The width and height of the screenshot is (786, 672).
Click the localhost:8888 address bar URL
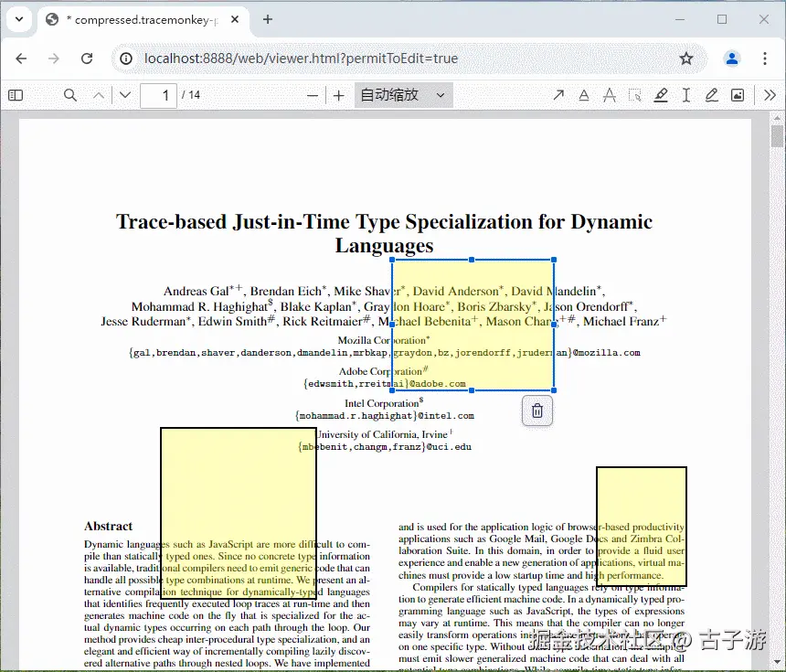click(x=301, y=59)
